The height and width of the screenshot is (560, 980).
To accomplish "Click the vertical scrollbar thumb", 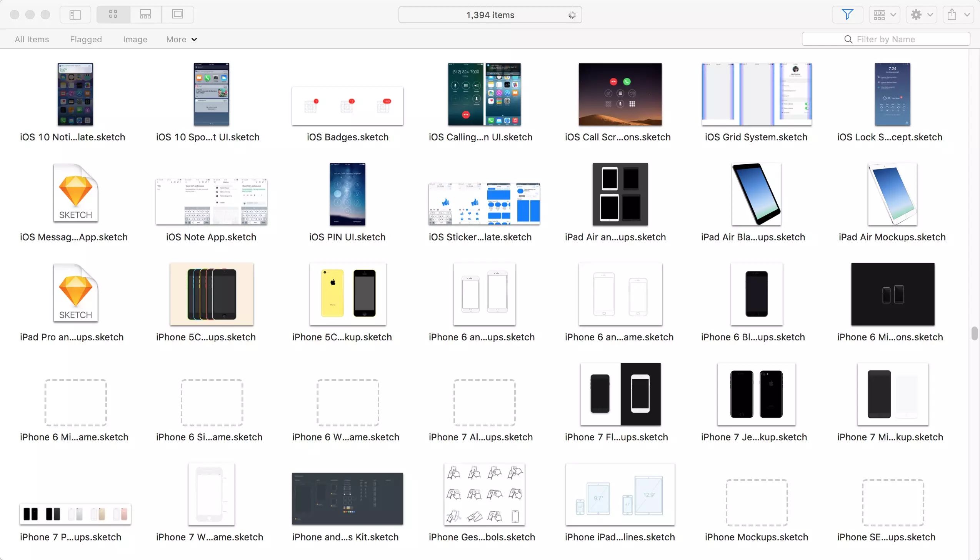I will [x=974, y=333].
